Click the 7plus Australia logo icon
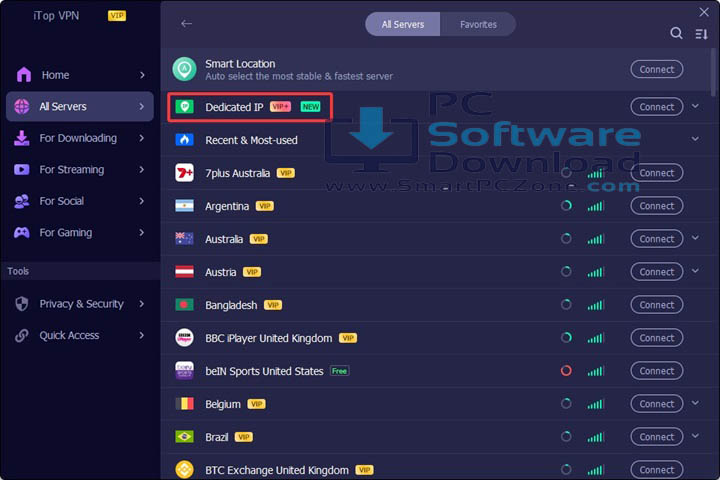 tap(185, 173)
